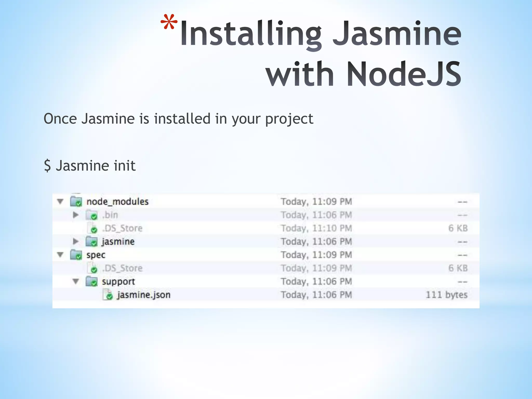Image resolution: width=532 pixels, height=399 pixels.
Task: Click the date of jasmine.json row
Action: pos(316,295)
